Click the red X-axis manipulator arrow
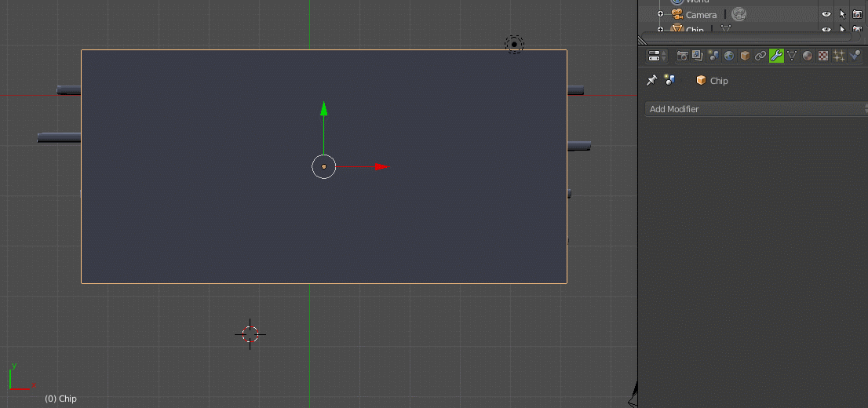868x408 pixels. pyautogui.click(x=382, y=166)
